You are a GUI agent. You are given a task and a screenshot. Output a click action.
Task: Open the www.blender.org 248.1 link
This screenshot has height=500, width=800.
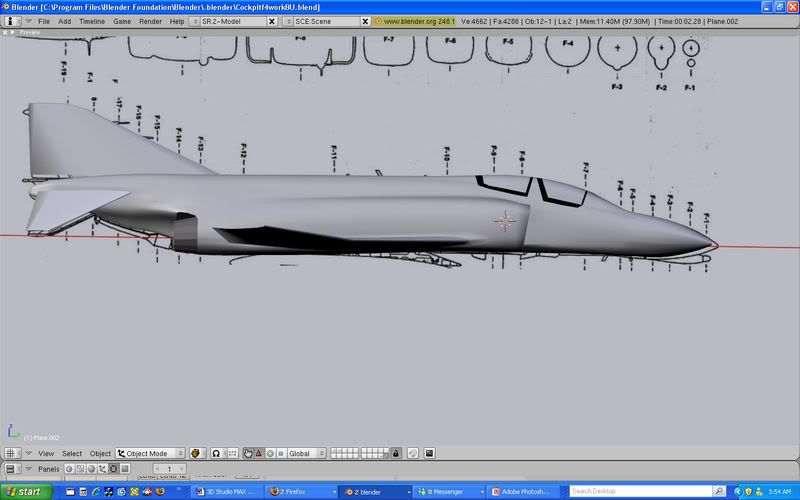[x=414, y=21]
